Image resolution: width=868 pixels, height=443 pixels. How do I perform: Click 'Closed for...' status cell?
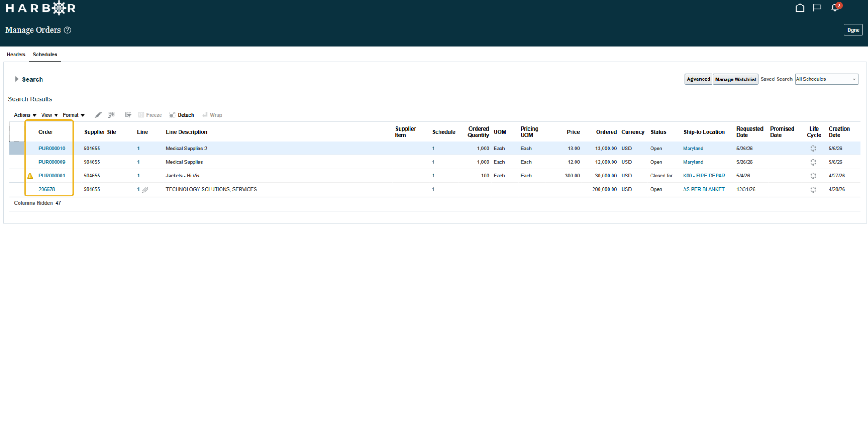pyautogui.click(x=663, y=176)
